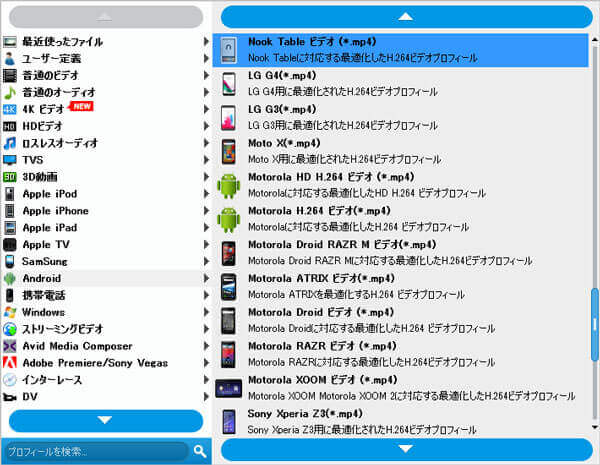Click the Adobe Premiere red icon
This screenshot has width=600, height=465.
(x=10, y=362)
